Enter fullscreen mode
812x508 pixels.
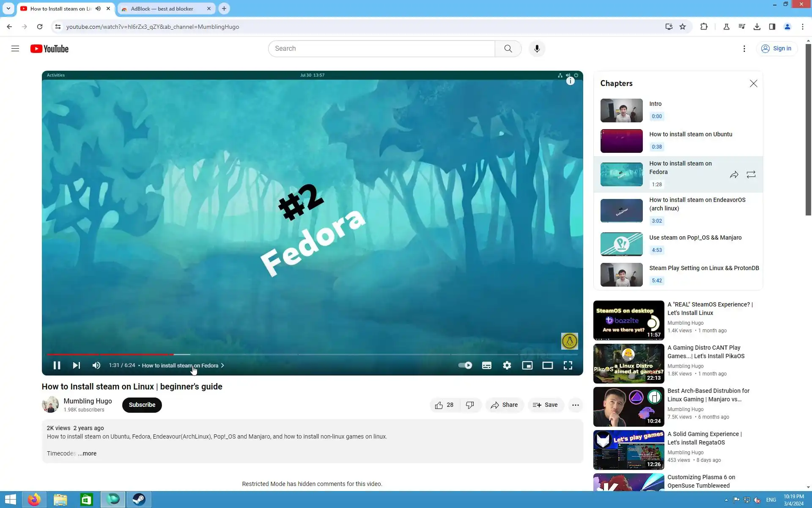[x=568, y=365]
